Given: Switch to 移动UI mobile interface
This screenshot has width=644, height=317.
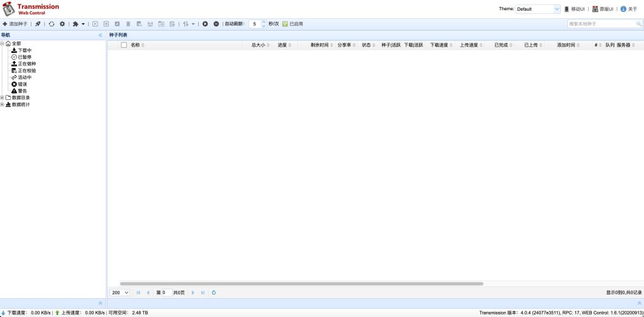Looking at the screenshot, I should pyautogui.click(x=575, y=9).
